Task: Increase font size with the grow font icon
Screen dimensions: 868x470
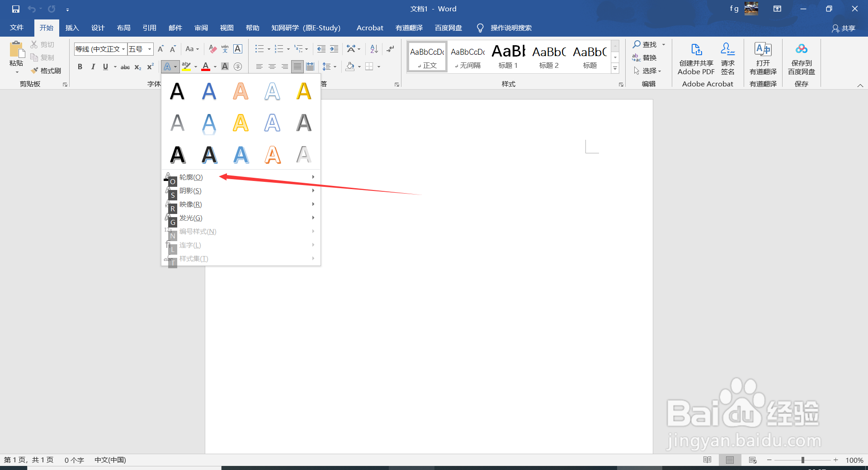Action: pyautogui.click(x=160, y=49)
